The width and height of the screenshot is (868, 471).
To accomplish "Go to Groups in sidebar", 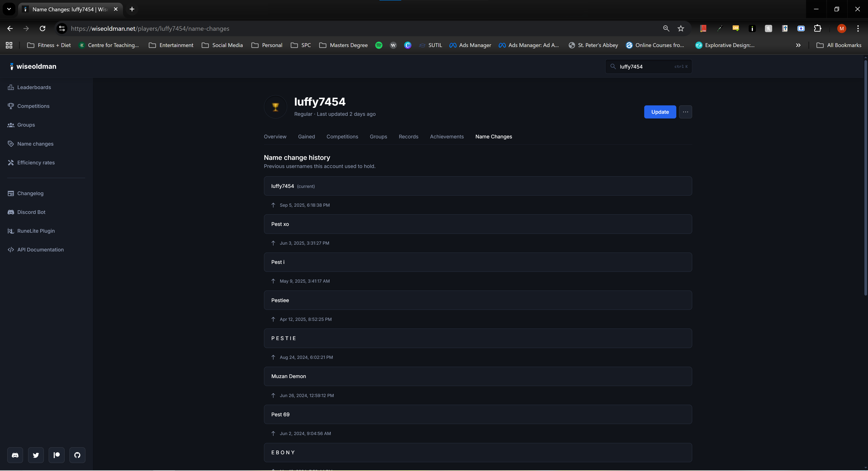I will pos(21,125).
